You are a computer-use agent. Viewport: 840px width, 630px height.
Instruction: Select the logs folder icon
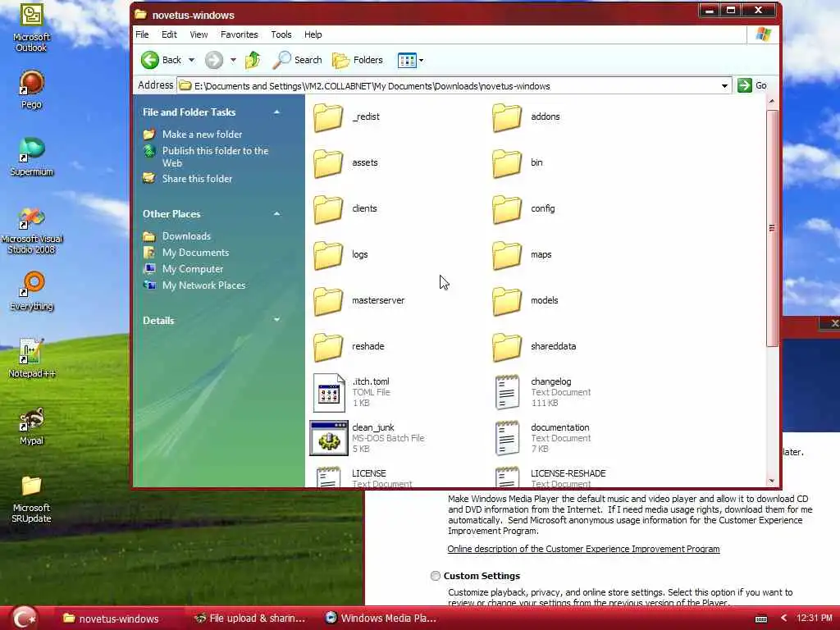click(328, 255)
